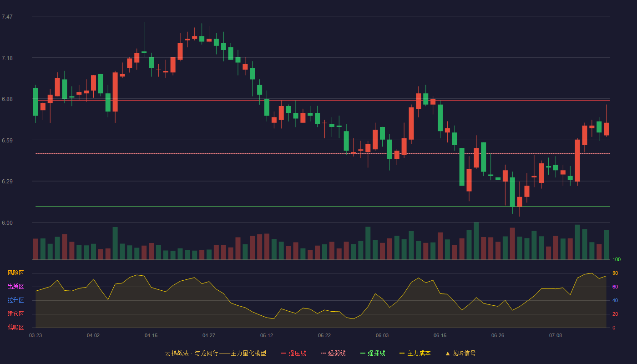Toggle the 龙吟信号 legend item
Image resolution: width=637 pixels, height=364 pixels.
[x=460, y=353]
